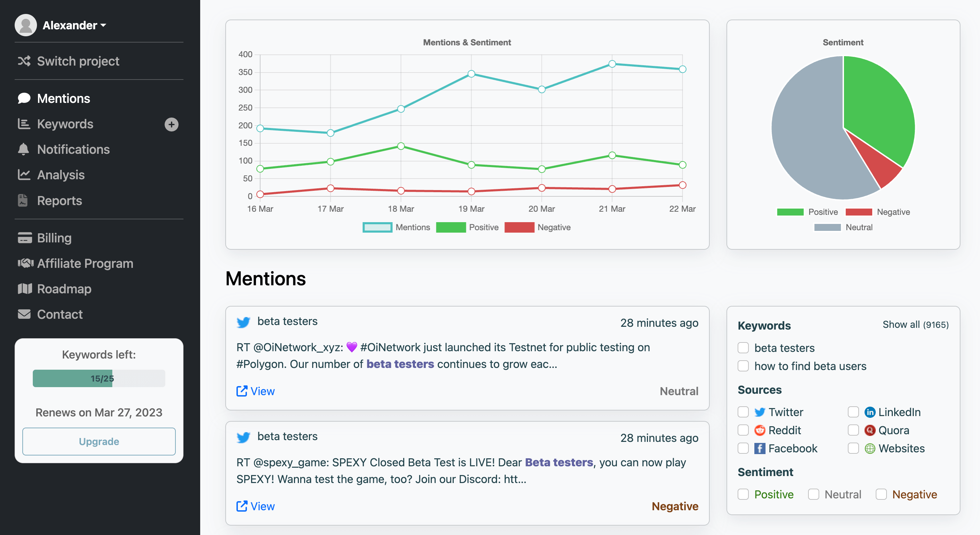Open the Roadmap page
This screenshot has width=980, height=535.
pos(64,289)
